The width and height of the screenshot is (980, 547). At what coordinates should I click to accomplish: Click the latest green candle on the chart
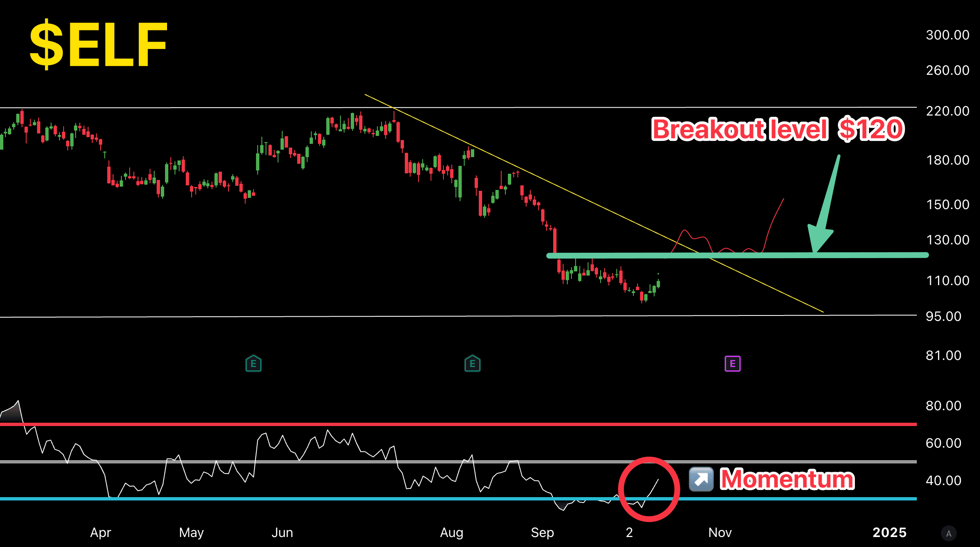click(658, 283)
